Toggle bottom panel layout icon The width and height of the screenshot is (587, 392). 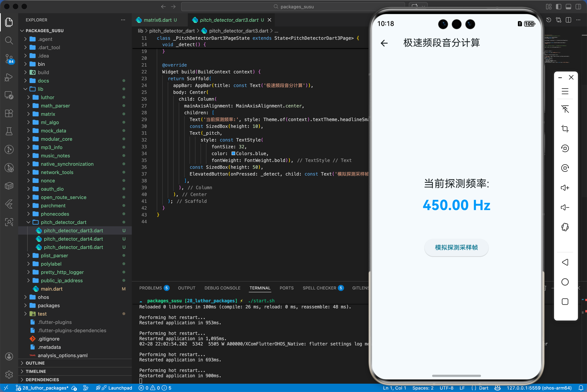(x=568, y=7)
